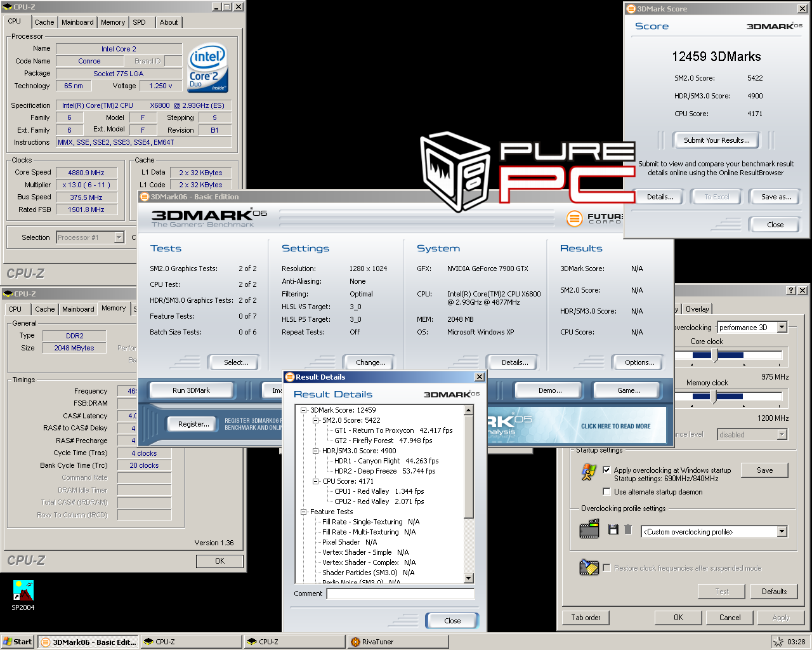
Task: Click the help question mark in RivaTuner title bar
Action: tap(790, 290)
